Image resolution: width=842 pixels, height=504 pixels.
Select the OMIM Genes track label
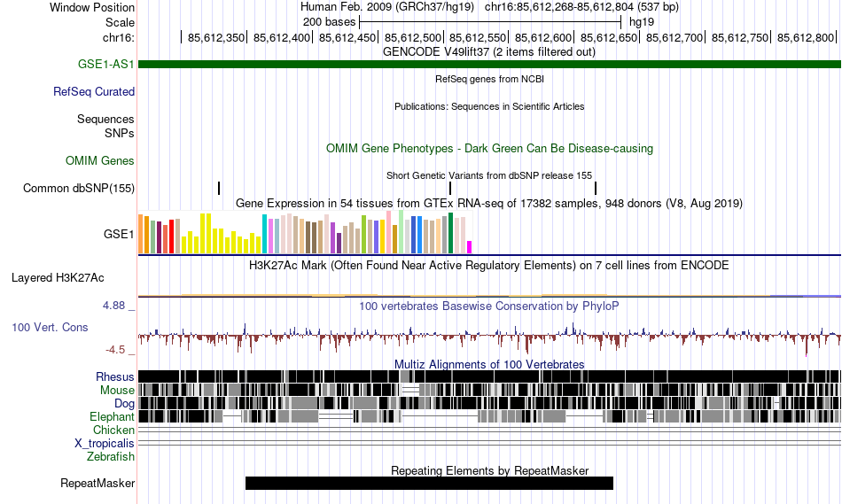(x=100, y=160)
